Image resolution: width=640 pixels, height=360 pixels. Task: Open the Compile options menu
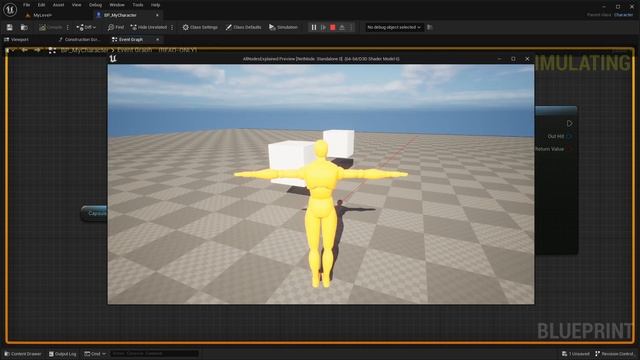pyautogui.click(x=68, y=27)
